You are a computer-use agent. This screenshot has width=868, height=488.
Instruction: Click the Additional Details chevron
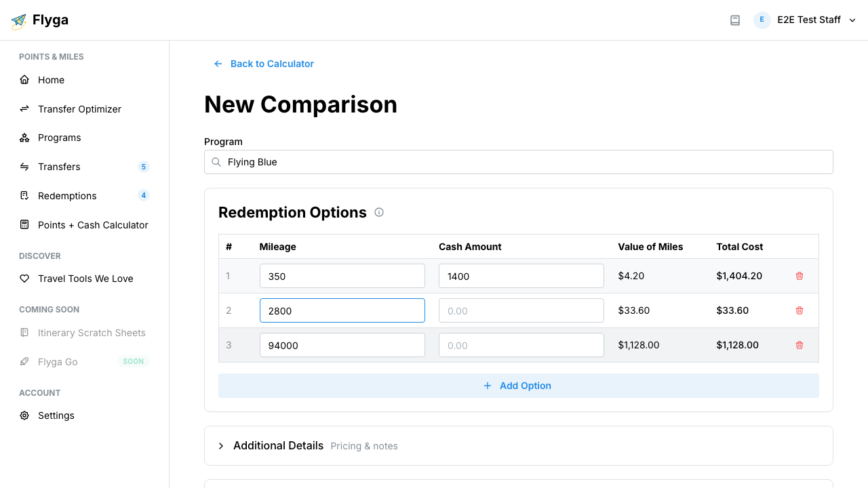pyautogui.click(x=221, y=446)
